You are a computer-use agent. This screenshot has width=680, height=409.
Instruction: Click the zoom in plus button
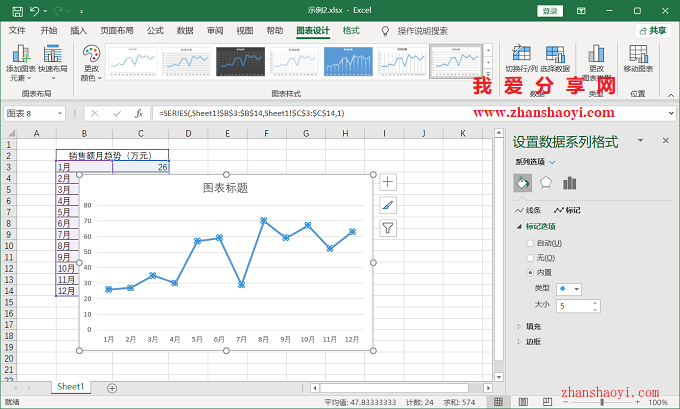(637, 402)
